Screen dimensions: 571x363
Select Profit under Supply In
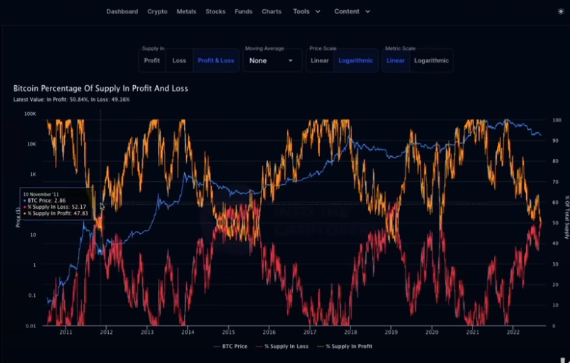152,60
